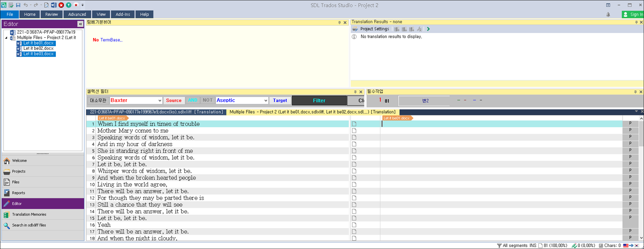Click the Sign In button
644x249 pixels.
click(633, 14)
